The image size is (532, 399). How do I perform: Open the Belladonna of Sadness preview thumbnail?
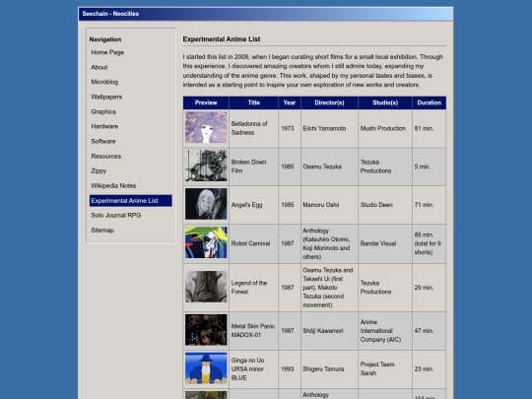pyautogui.click(x=206, y=127)
